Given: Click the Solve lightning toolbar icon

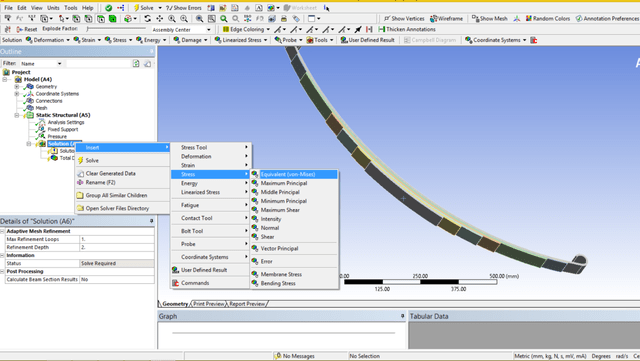Looking at the screenshot, I should pyautogui.click(x=137, y=8).
